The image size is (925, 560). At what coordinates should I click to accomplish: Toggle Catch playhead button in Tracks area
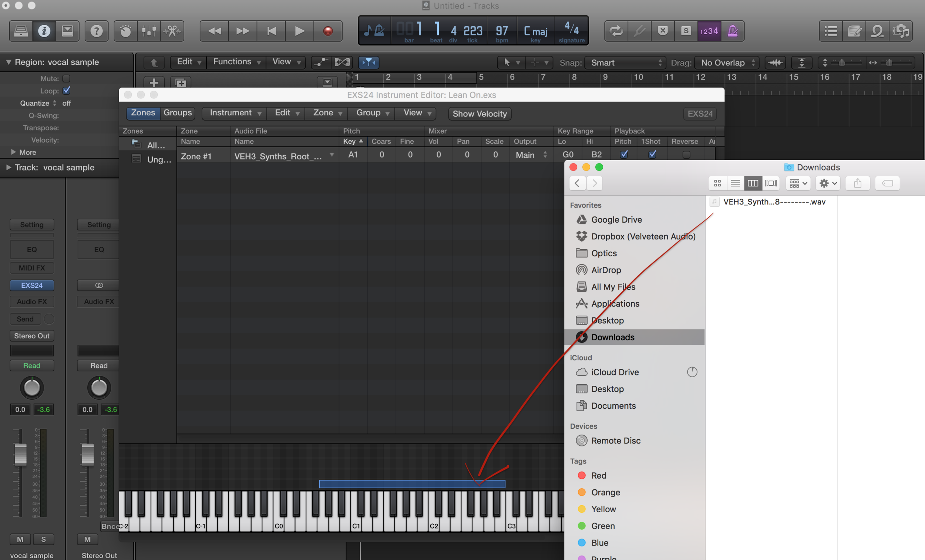pyautogui.click(x=369, y=62)
